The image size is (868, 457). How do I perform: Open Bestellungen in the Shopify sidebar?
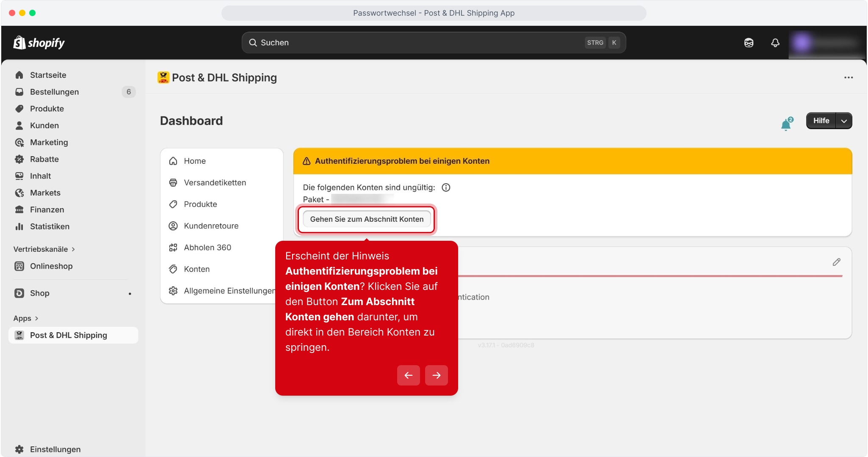pos(73,92)
